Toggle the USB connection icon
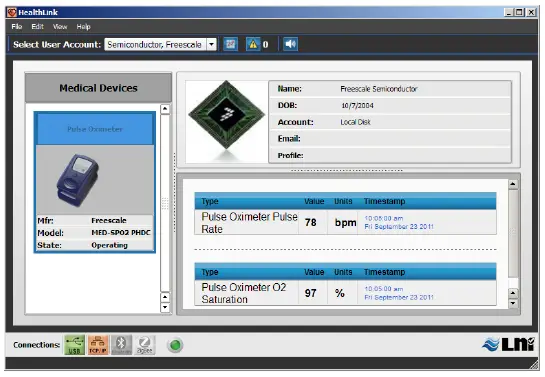545x377 pixels. point(74,345)
